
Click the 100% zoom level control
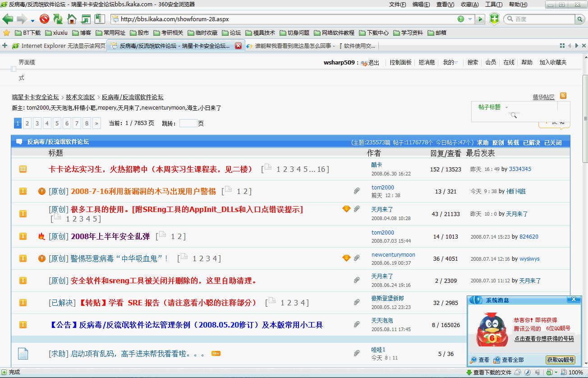click(575, 373)
